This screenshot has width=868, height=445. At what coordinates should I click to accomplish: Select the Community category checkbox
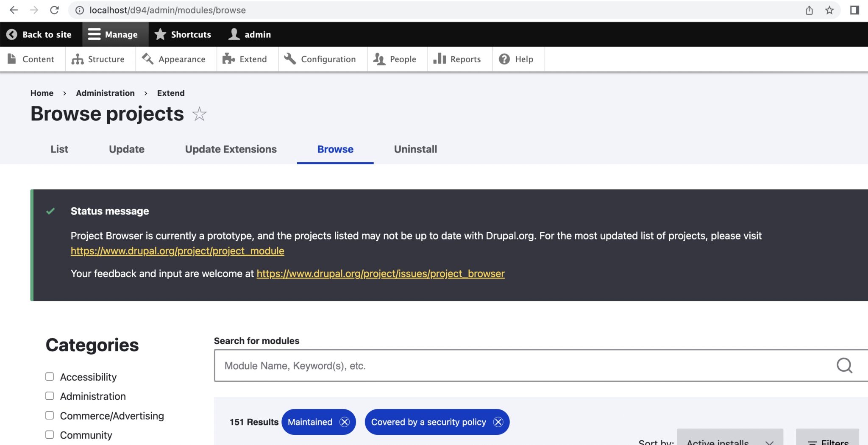tap(49, 434)
